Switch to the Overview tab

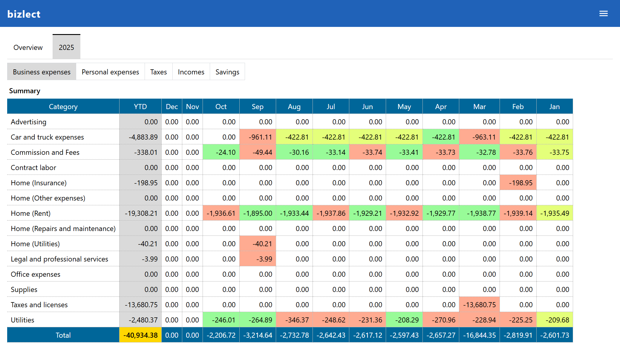[28, 47]
